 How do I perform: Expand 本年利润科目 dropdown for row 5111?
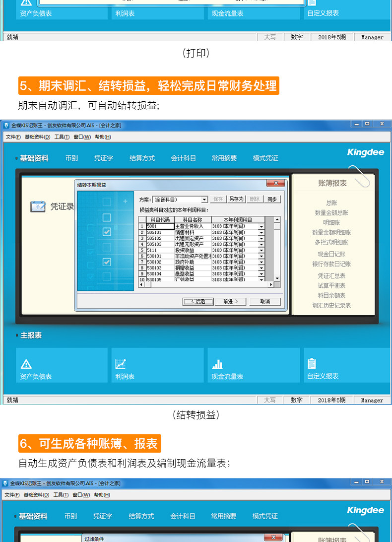click(x=261, y=250)
